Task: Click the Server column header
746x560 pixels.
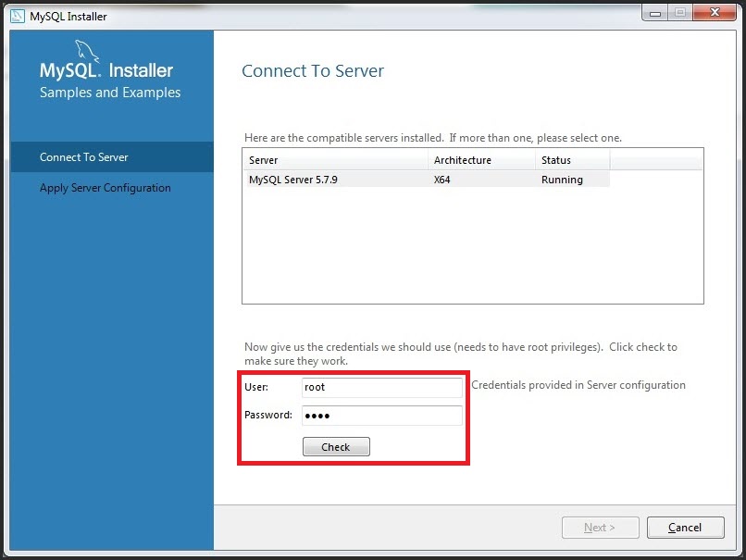Action: click(x=335, y=160)
